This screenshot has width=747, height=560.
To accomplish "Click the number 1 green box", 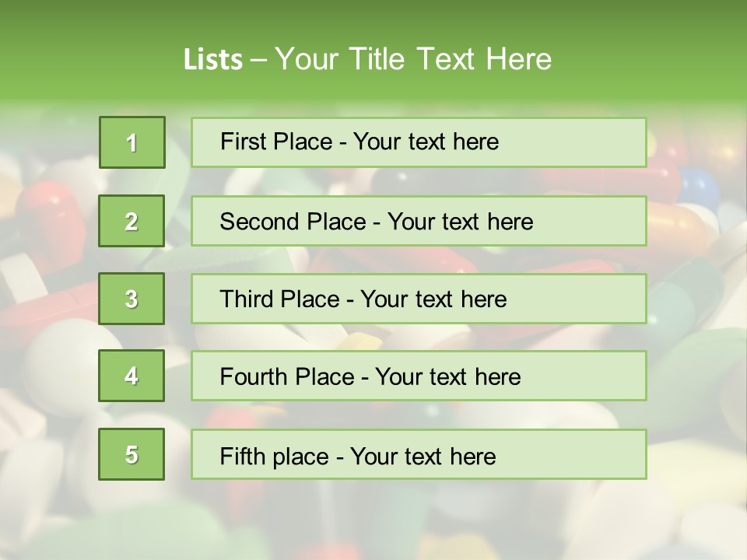I will click(132, 142).
